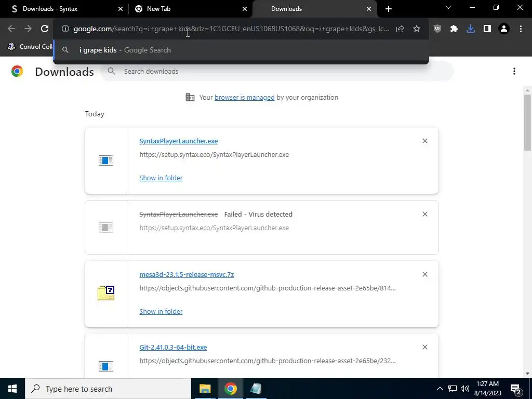
Task: Reload the page with the refresh icon
Action: tap(45, 29)
